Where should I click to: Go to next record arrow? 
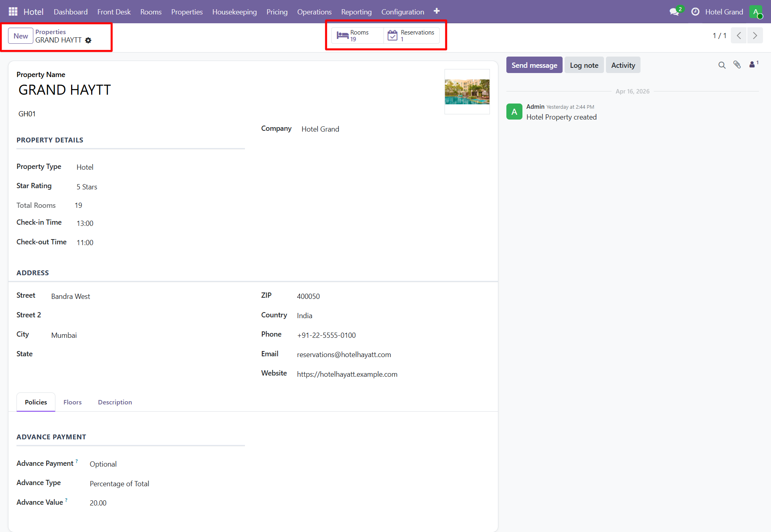[x=755, y=35]
